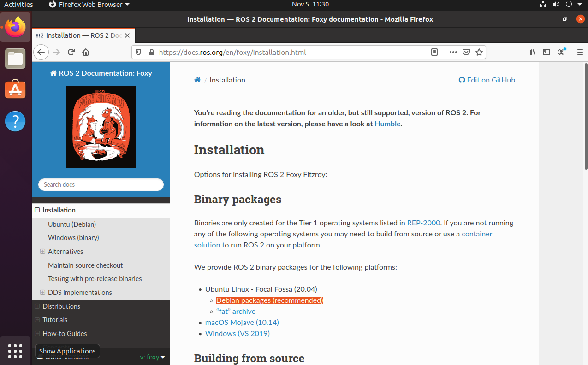The width and height of the screenshot is (588, 365).
Task: Click the address bar URL
Action: pos(232,52)
